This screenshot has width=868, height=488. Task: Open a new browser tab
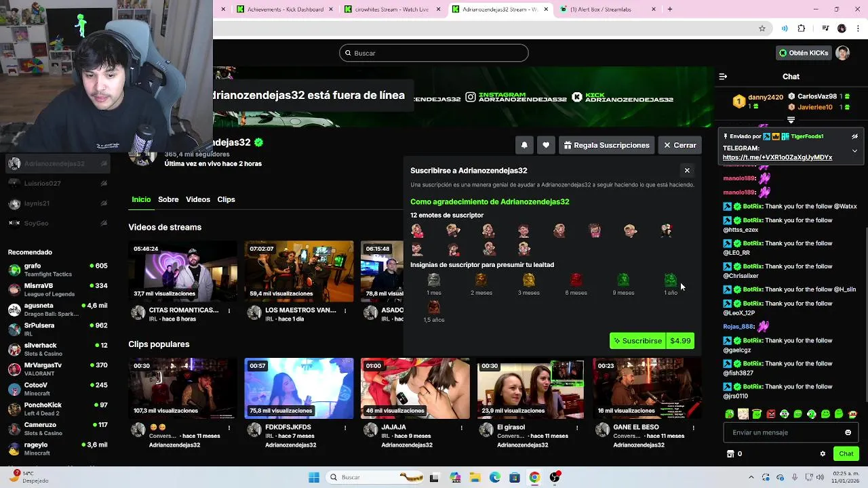(x=670, y=9)
